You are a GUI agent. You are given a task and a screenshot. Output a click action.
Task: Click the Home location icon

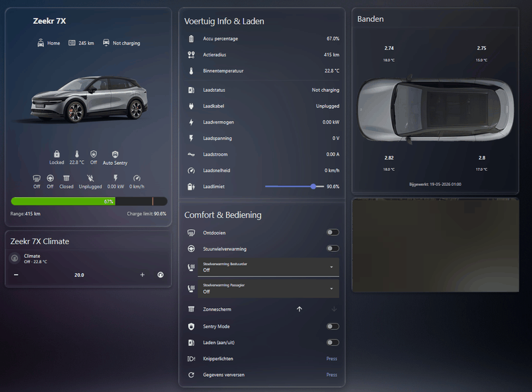point(41,43)
